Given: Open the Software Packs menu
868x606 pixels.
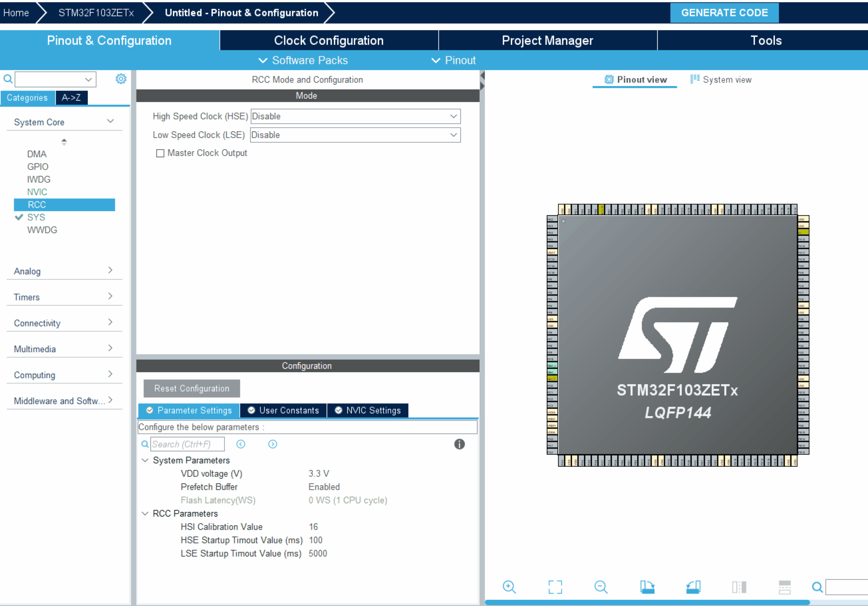Looking at the screenshot, I should (303, 60).
